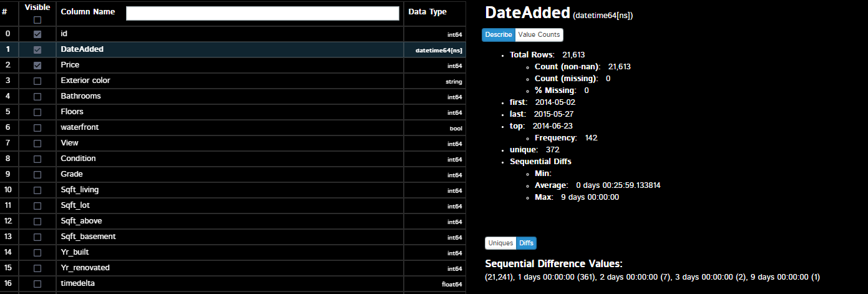Click the datetime64[ns] type in DateAdded row
Viewport: 868px width, 294px height.
pyautogui.click(x=439, y=50)
